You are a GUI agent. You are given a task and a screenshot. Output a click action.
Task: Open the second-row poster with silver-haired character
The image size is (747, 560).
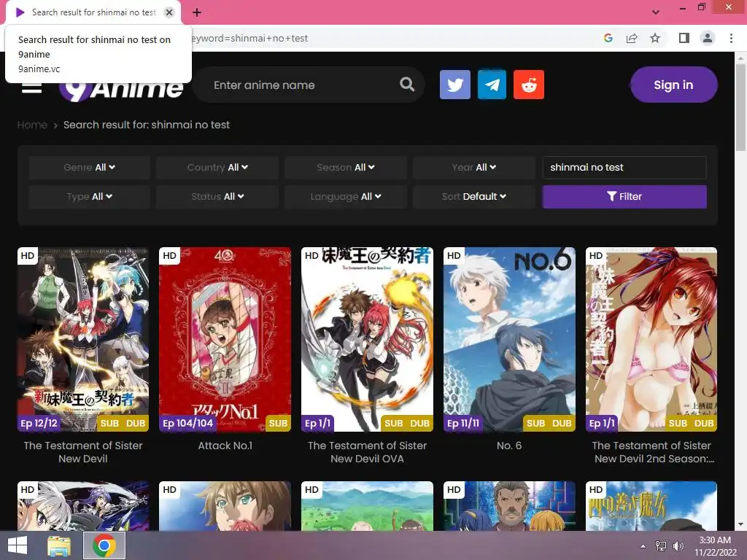(83, 506)
